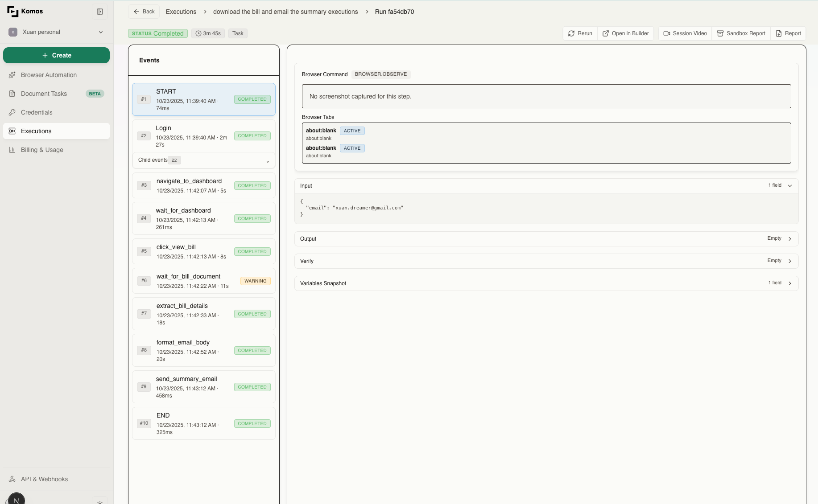Image resolution: width=818 pixels, height=504 pixels.
Task: Open the Xuan personal workspace dropdown
Action: coord(56,32)
